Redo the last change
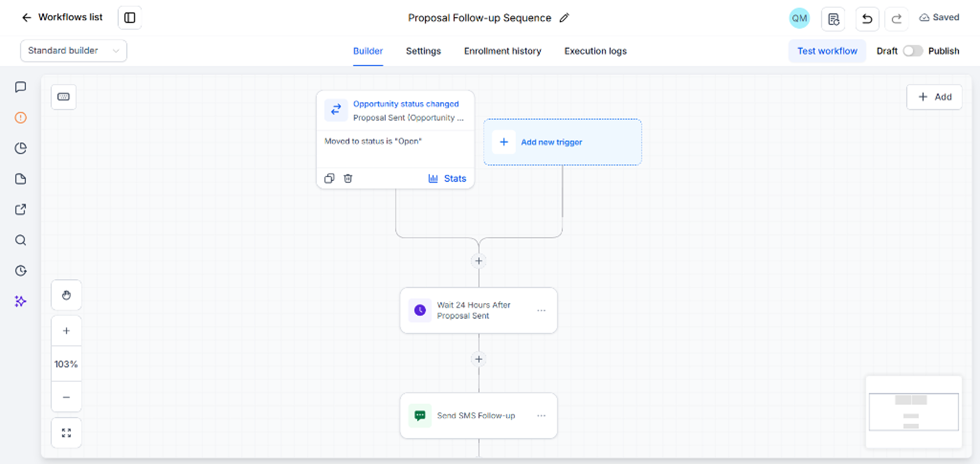Image resolution: width=980 pixels, height=464 pixels. tap(896, 19)
